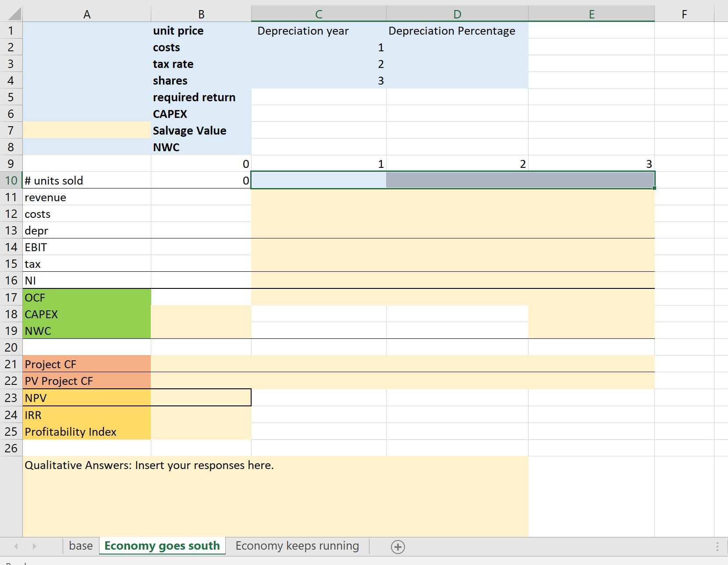Screen dimensions: 728x565
Task: Click the green 'OCF' cell
Action: click(x=87, y=298)
